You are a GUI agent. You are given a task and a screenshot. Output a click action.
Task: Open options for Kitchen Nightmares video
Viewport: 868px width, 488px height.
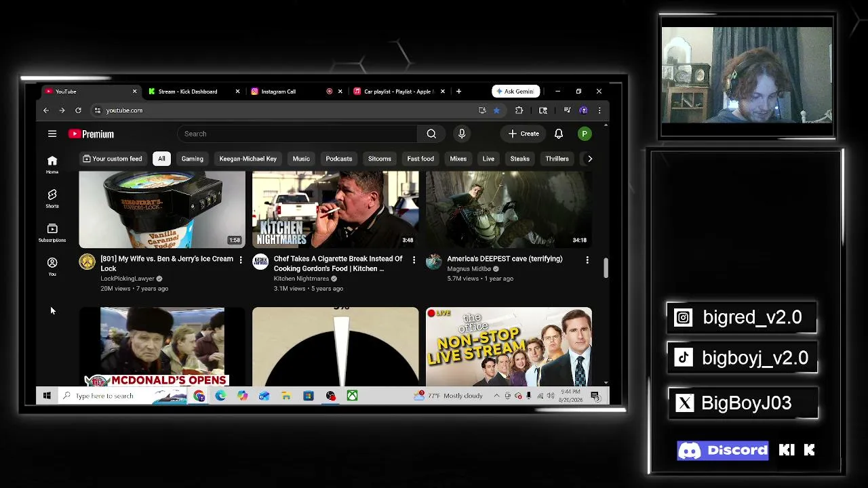(414, 260)
